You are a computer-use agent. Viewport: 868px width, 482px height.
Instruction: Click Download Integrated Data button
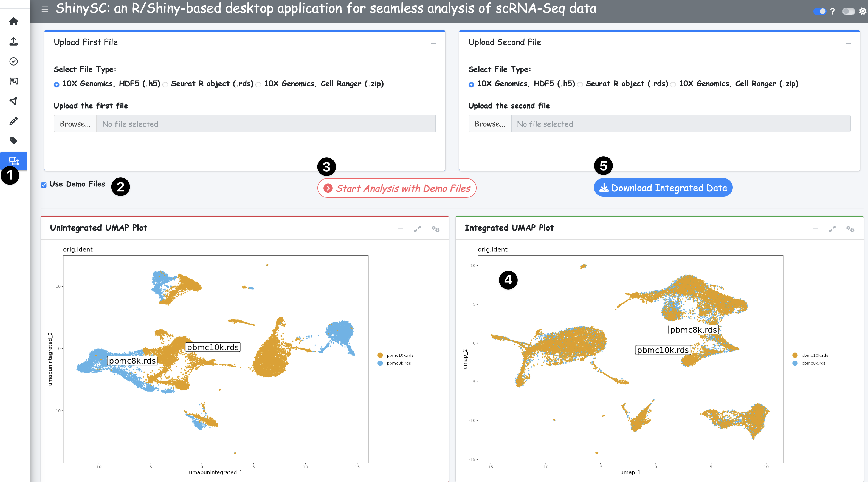pyautogui.click(x=663, y=188)
